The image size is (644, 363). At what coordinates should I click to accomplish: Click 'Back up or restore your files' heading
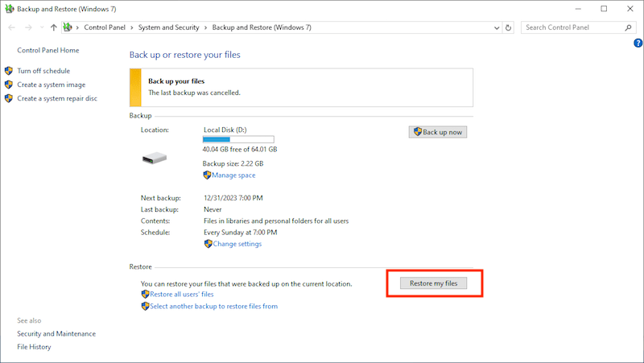pyautogui.click(x=185, y=55)
